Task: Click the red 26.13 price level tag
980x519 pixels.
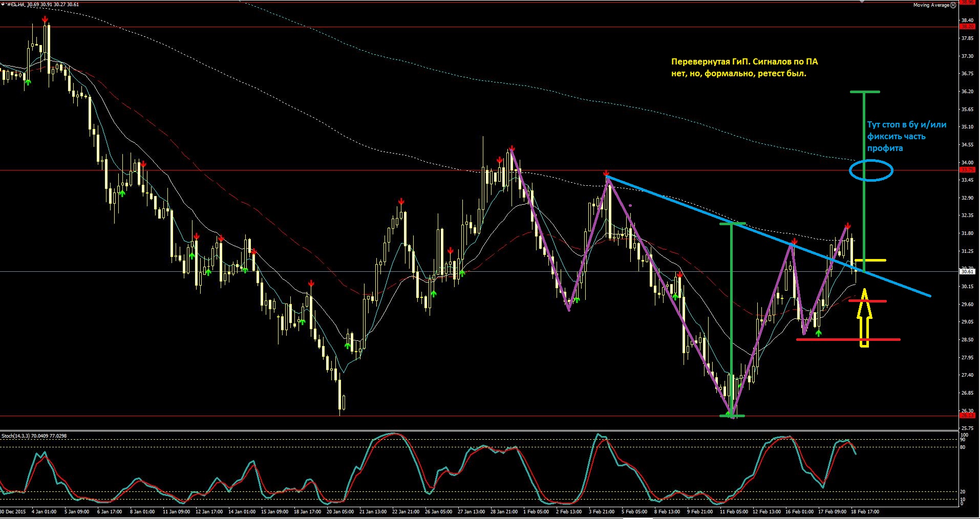Action: [967, 416]
